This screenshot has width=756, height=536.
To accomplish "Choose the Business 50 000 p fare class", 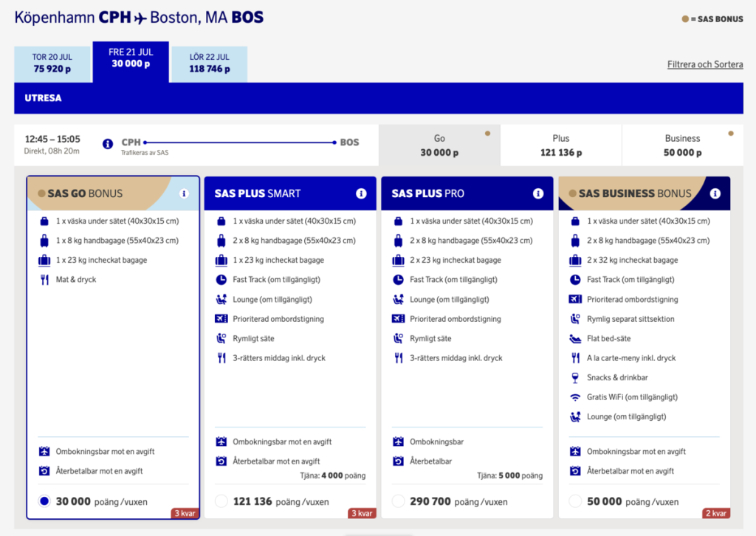I will (683, 145).
